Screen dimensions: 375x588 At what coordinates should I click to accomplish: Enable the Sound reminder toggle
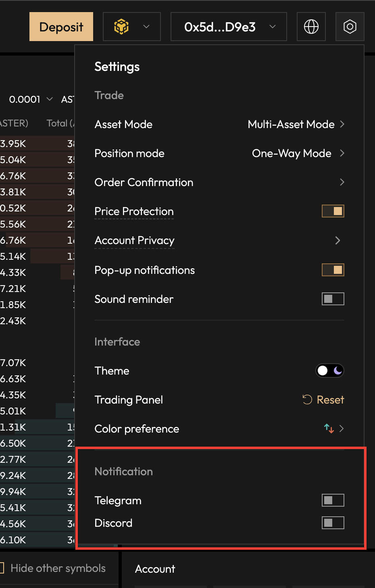coord(333,299)
